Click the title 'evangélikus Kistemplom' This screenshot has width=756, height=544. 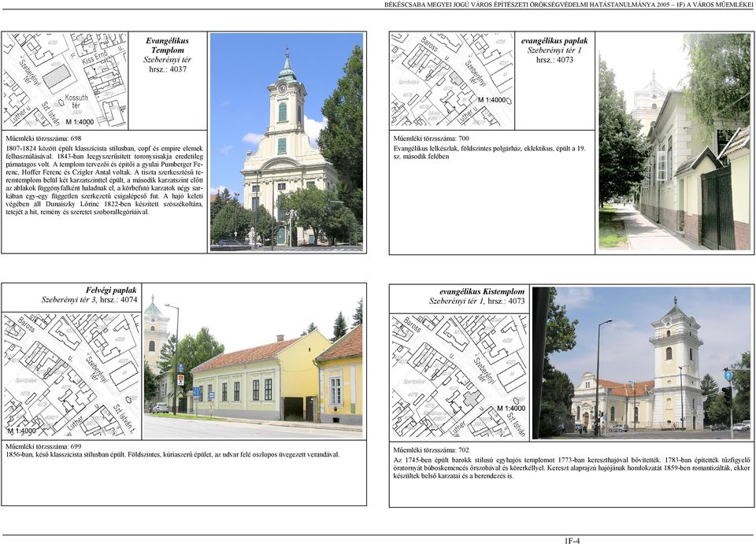482,291
